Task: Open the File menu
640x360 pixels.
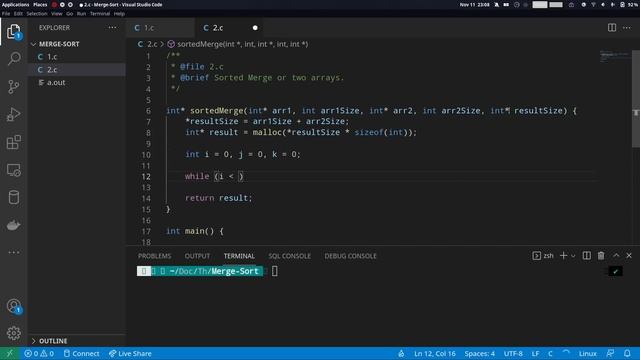Action: click(x=6, y=13)
